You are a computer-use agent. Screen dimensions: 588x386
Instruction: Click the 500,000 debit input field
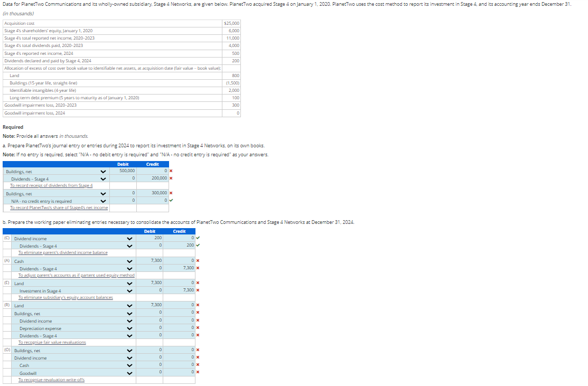[x=123, y=171]
